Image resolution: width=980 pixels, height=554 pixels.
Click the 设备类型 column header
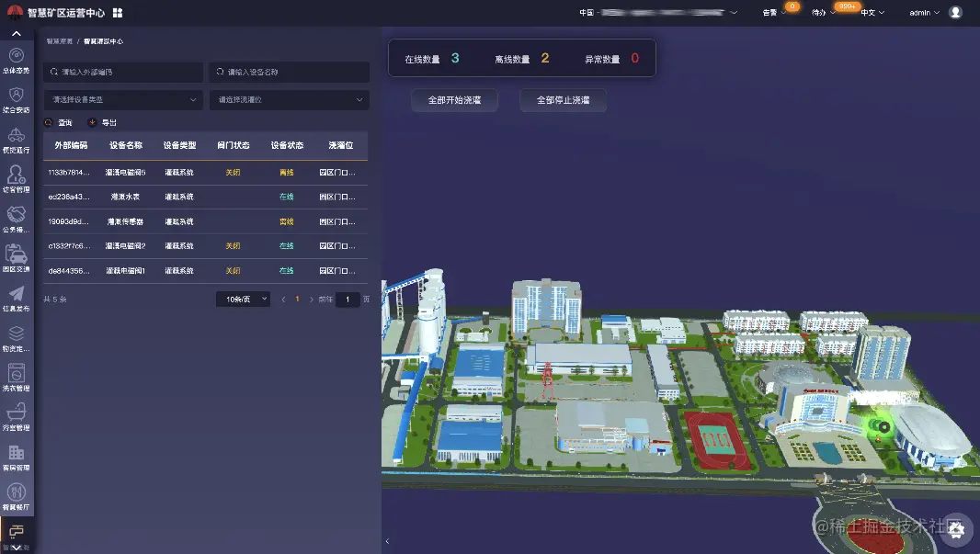[x=179, y=145]
